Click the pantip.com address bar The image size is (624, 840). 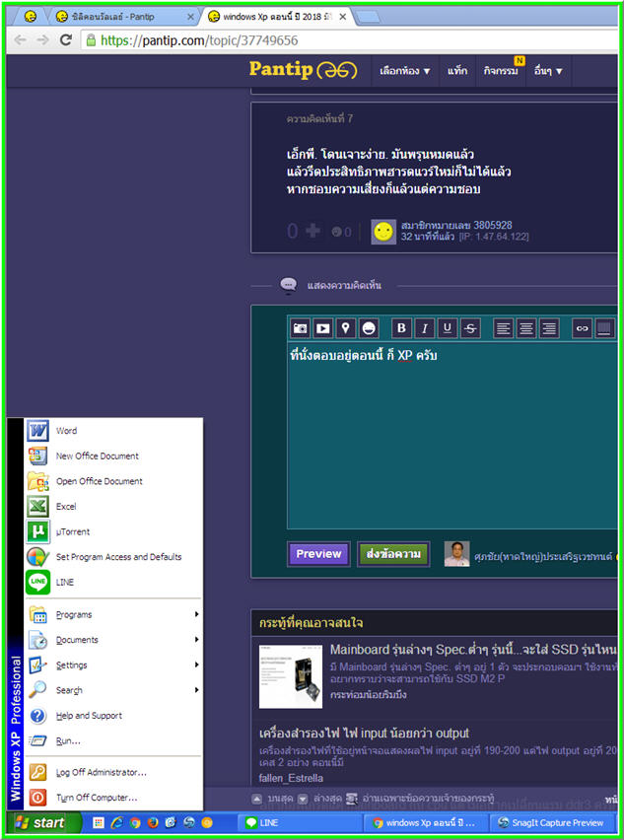(x=350, y=40)
